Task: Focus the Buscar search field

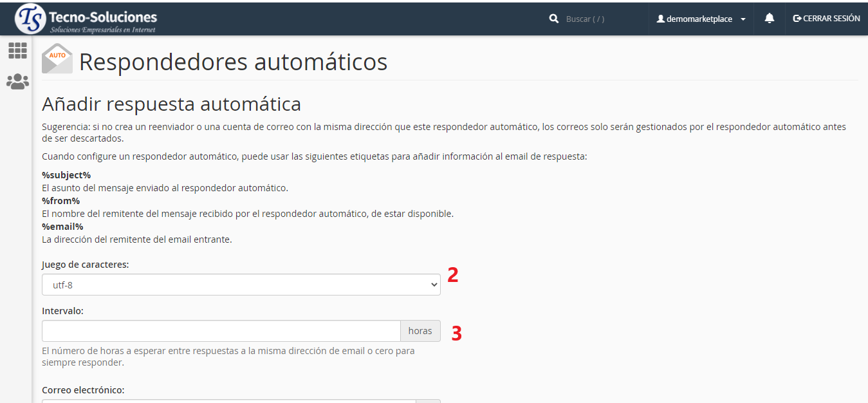Action: (x=602, y=19)
